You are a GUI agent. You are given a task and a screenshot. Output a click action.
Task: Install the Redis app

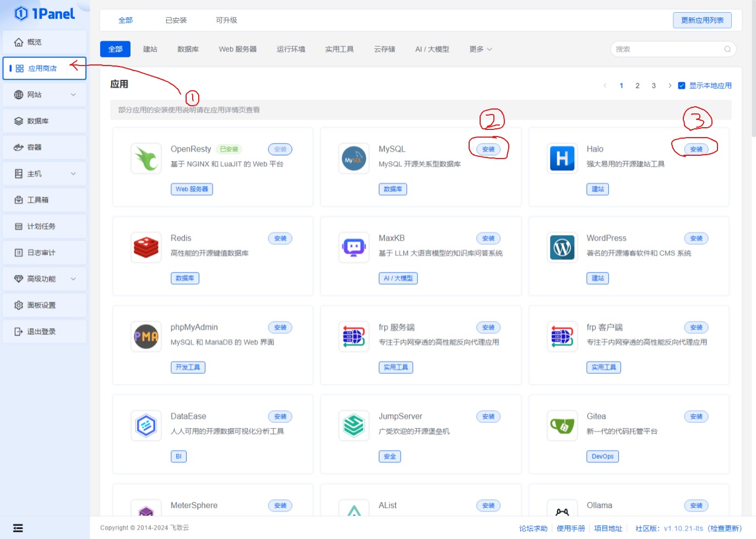pyautogui.click(x=280, y=238)
